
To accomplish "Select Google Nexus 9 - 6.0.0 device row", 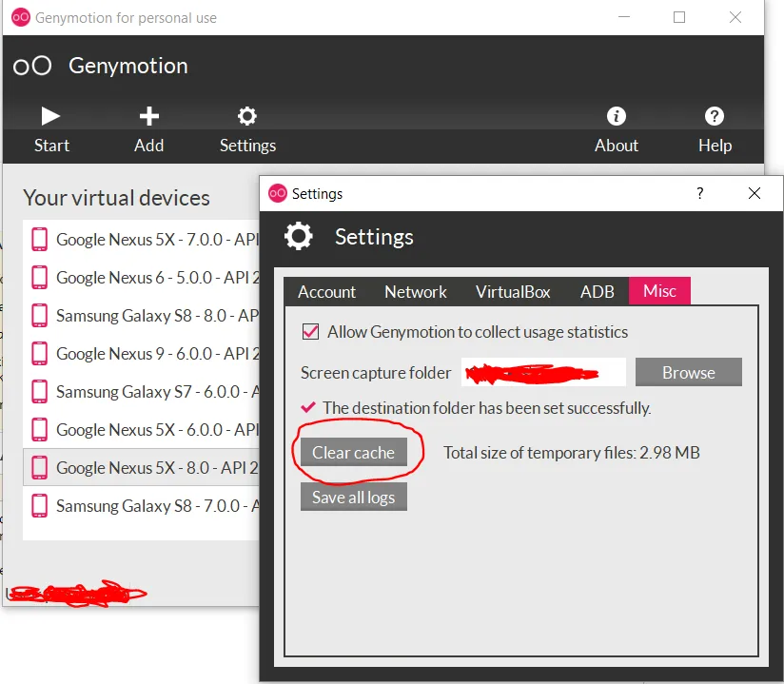I will pyautogui.click(x=142, y=354).
